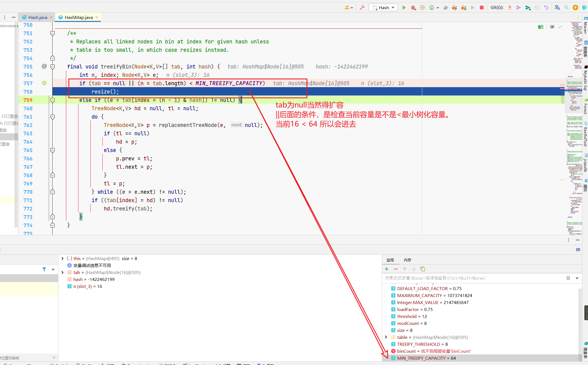Image resolution: width=588 pixels, height=365 pixels.
Task: Select MIN_TREEIFY_CAPACITY = 64 watch
Action: pyautogui.click(x=482, y=358)
